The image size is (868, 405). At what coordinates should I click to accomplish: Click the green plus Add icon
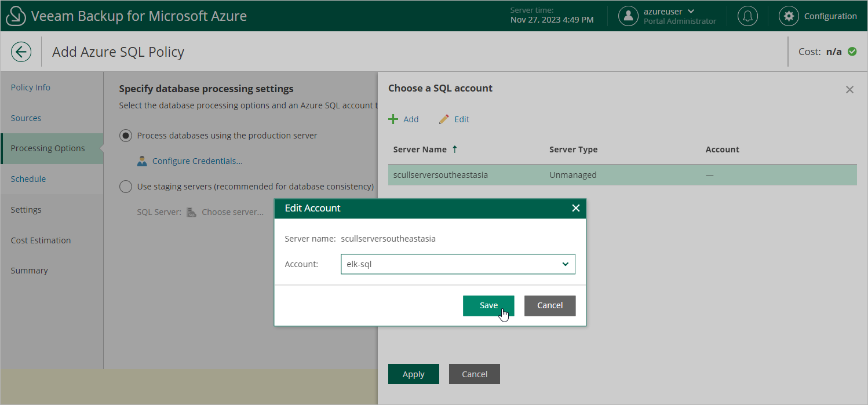(x=393, y=119)
